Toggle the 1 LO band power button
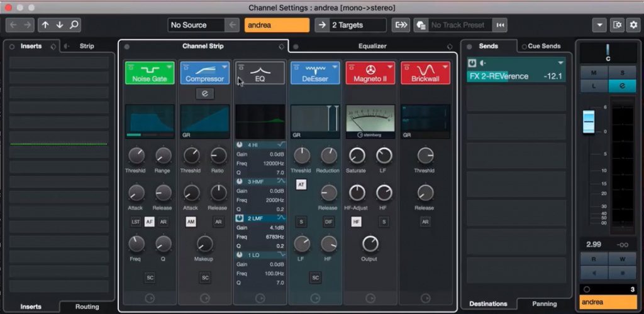644x314 pixels. [240, 254]
